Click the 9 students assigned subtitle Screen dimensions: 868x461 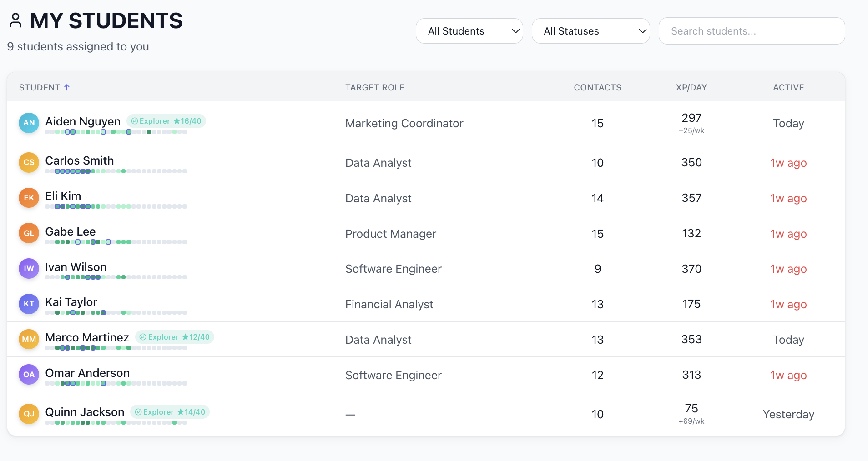pyautogui.click(x=78, y=46)
